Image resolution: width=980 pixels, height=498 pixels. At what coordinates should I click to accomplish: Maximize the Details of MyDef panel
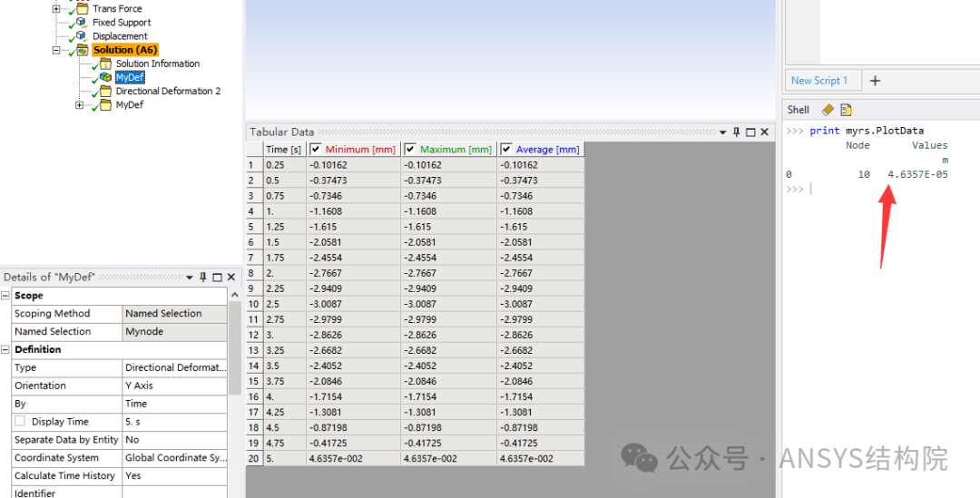point(217,277)
